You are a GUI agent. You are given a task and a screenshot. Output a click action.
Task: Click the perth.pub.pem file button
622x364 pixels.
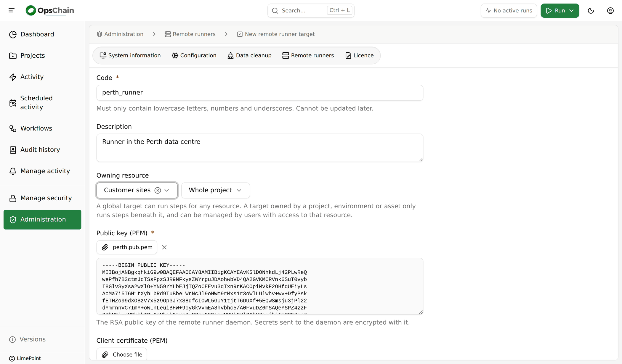pyautogui.click(x=127, y=247)
